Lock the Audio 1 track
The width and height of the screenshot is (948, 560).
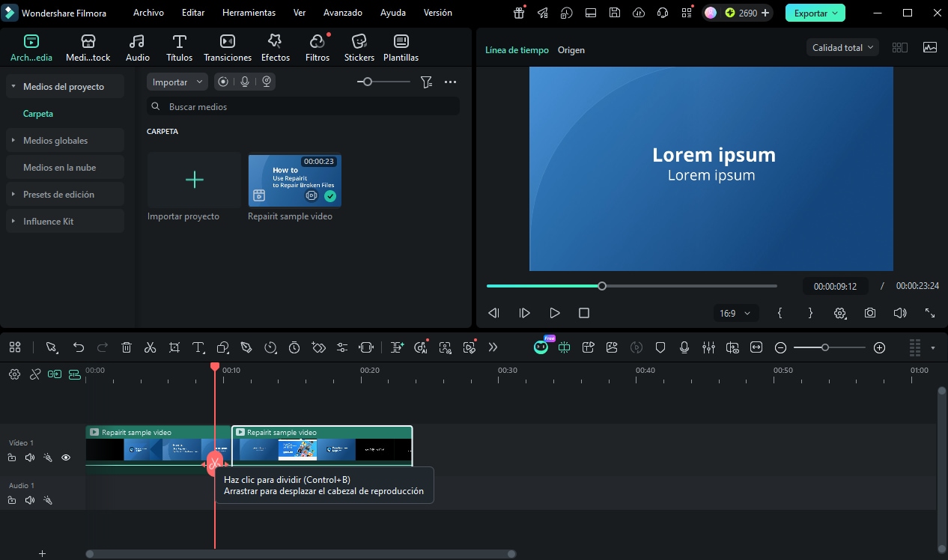(x=12, y=500)
